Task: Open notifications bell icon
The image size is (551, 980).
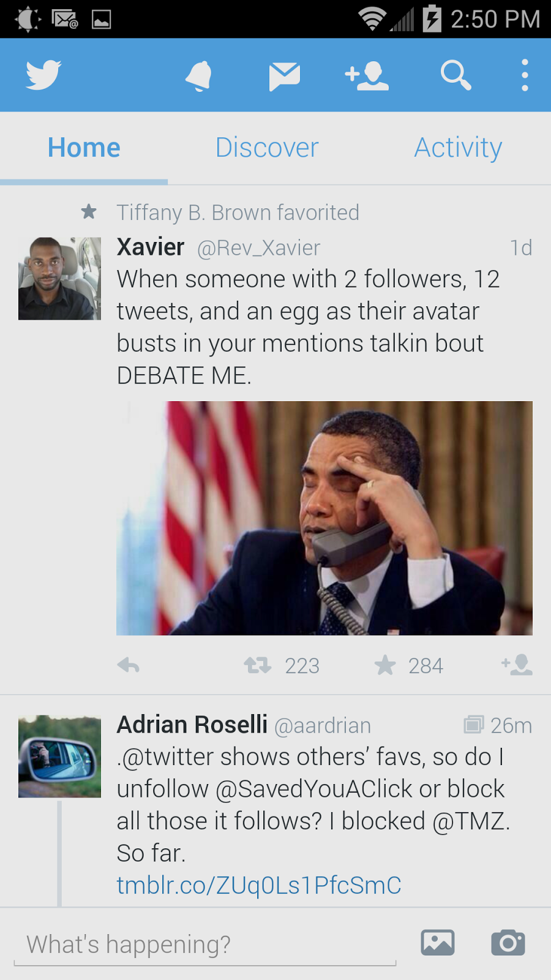Action: click(198, 76)
